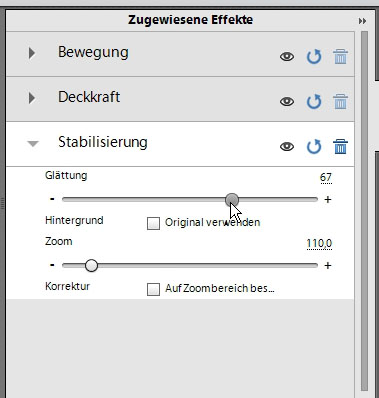Image resolution: width=379 pixels, height=398 pixels.
Task: Check the Auf Zoombereich bes... option
Action: tap(153, 289)
